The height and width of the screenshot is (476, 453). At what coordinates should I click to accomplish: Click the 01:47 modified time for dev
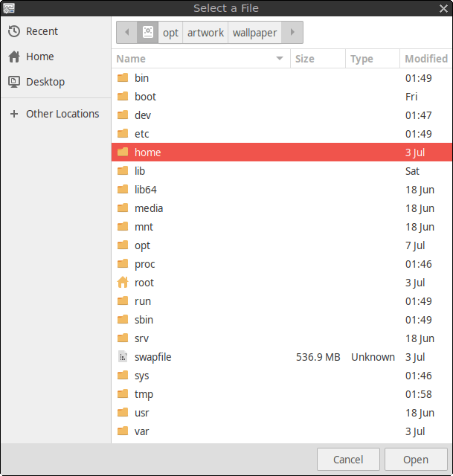[418, 115]
